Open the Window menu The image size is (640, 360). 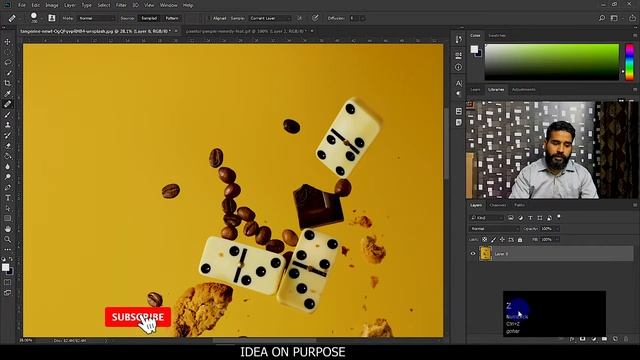(x=169, y=5)
